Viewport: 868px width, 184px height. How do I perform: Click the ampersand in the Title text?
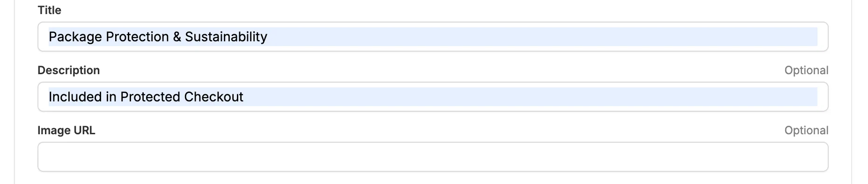pos(177,37)
